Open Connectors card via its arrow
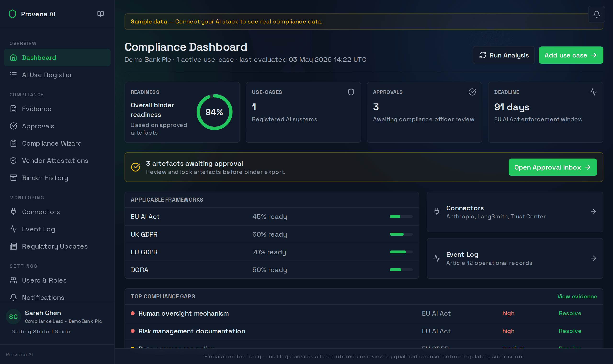The height and width of the screenshot is (364, 613). click(593, 212)
